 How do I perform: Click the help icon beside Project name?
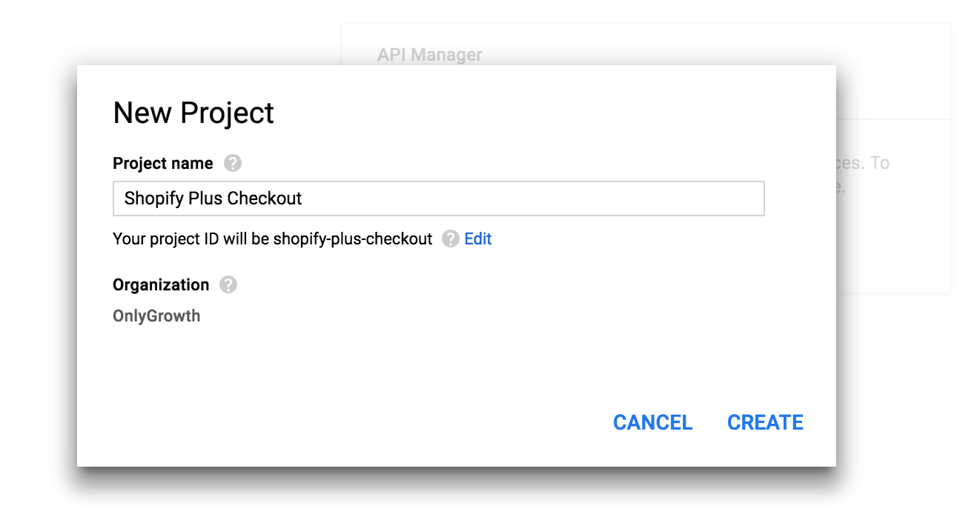click(x=233, y=164)
